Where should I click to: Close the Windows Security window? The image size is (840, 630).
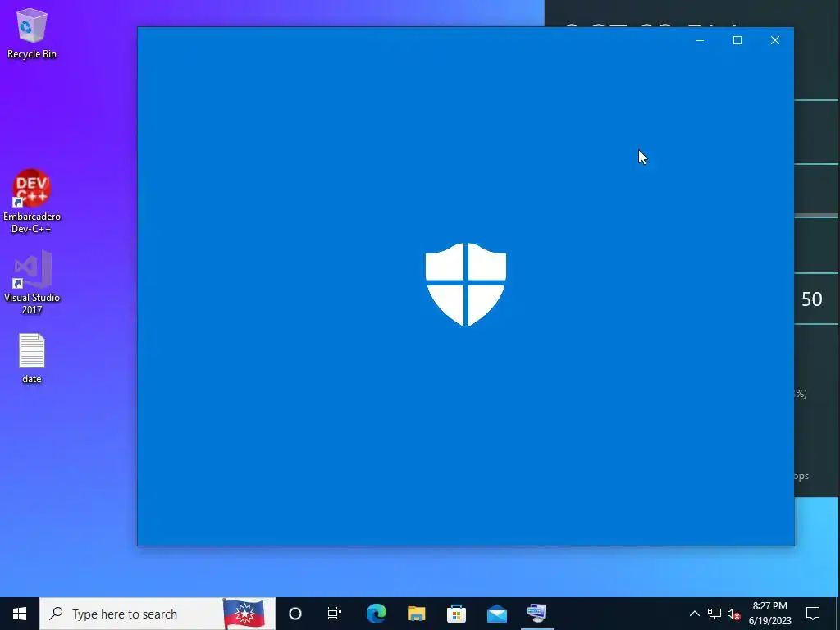click(774, 41)
